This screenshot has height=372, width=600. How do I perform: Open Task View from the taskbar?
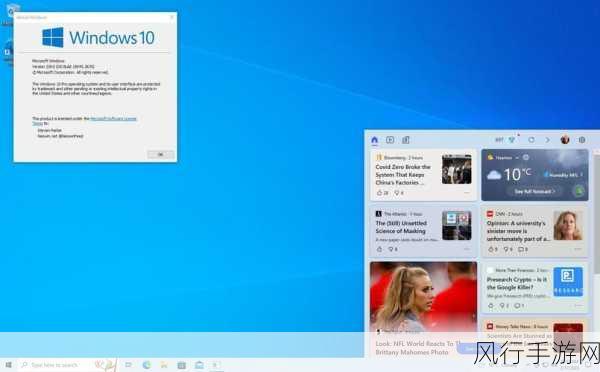click(129, 365)
